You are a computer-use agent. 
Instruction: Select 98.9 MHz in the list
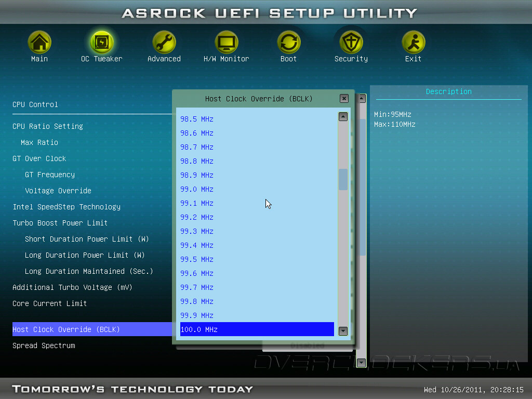click(197, 175)
